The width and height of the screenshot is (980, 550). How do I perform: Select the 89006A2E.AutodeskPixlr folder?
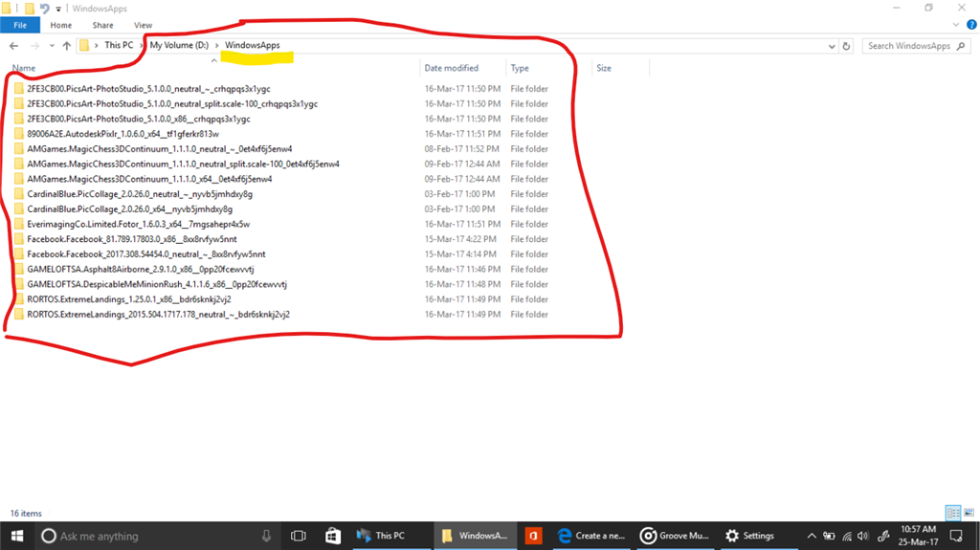(122, 134)
